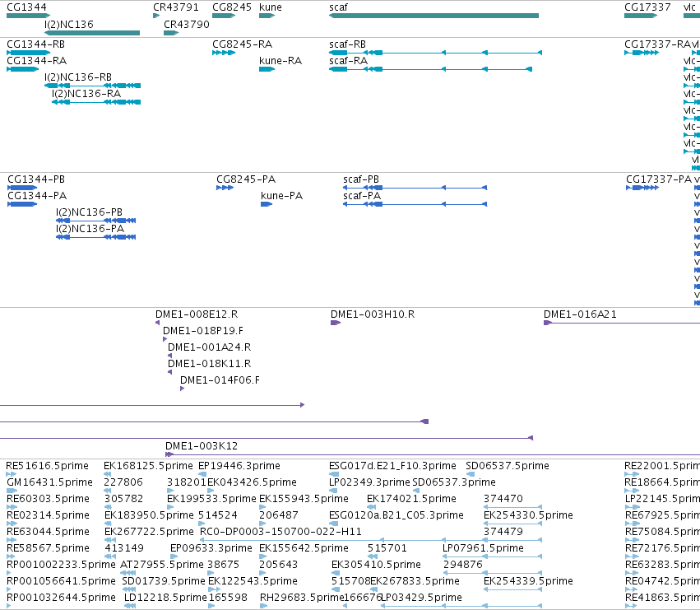The height and width of the screenshot is (610, 700).
Task: Click EST RE58567.5prime
Action: 49,548
